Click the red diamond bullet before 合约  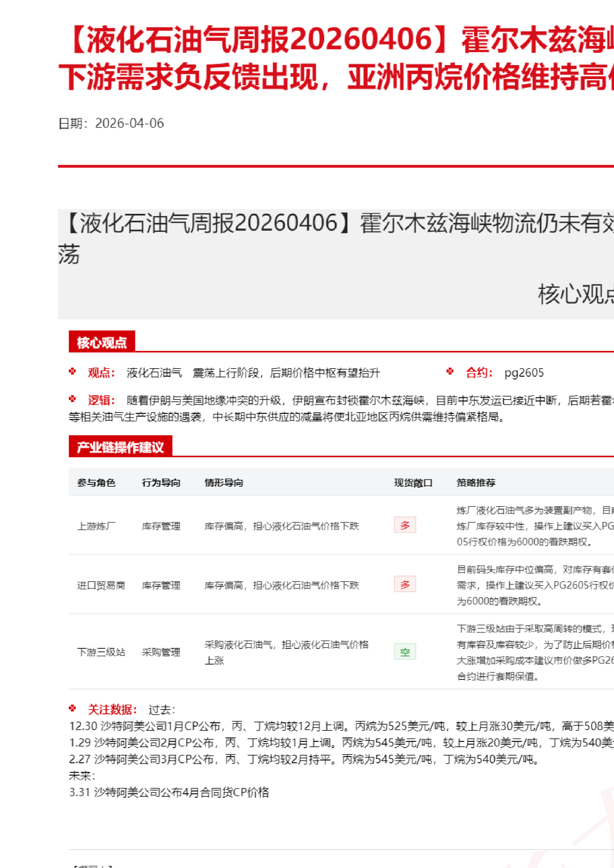(450, 371)
